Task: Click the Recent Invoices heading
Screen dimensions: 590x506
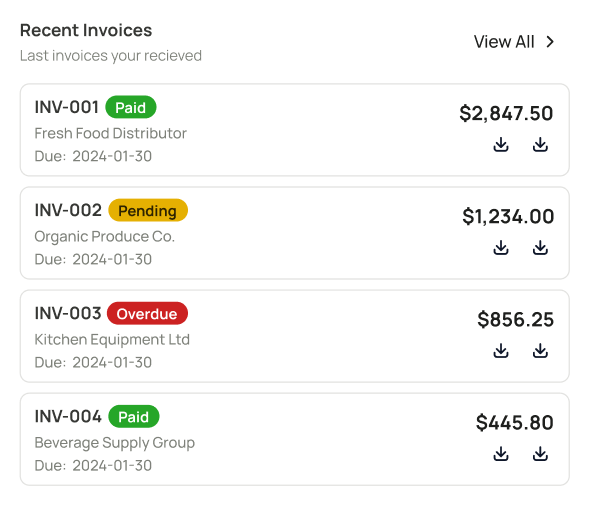Action: coord(86,30)
